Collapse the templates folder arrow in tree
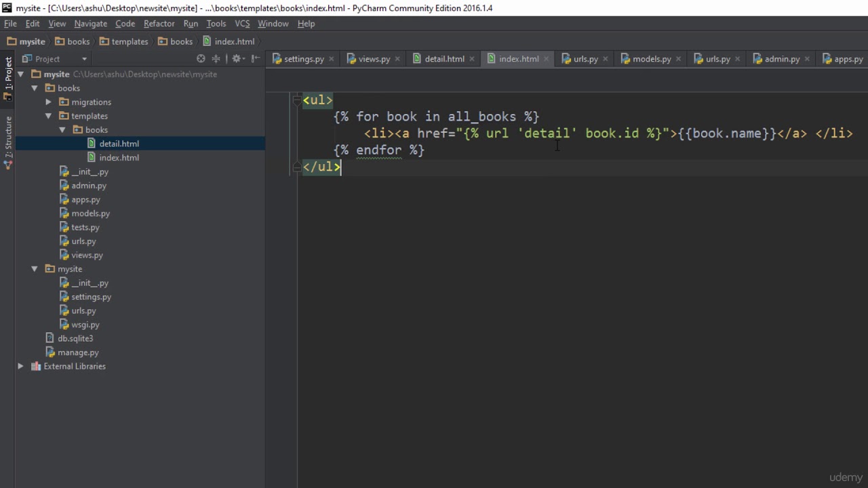The image size is (868, 488). [48, 116]
